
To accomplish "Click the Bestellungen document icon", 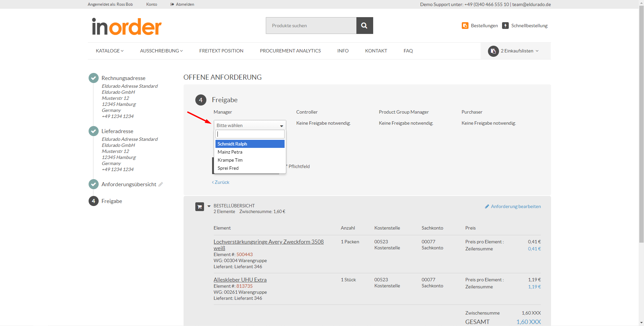I will tap(465, 25).
